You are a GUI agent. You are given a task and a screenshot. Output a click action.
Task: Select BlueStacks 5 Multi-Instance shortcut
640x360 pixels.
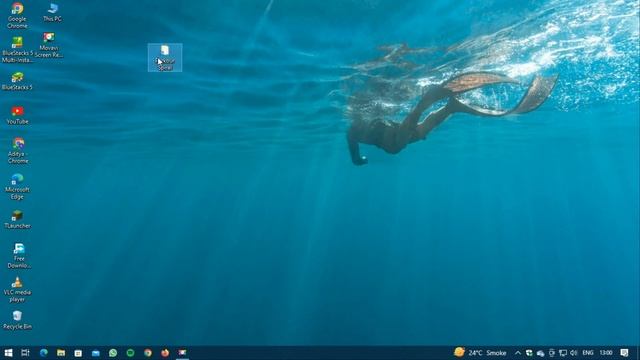tap(17, 50)
